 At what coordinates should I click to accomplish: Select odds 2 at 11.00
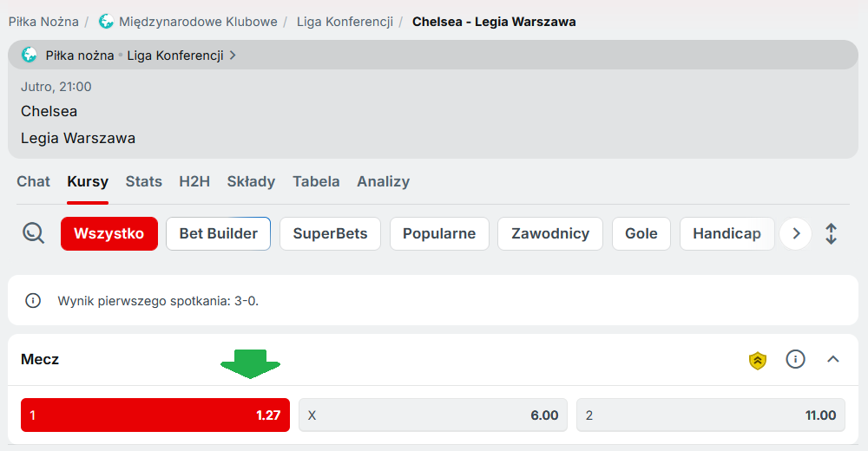pyautogui.click(x=711, y=415)
